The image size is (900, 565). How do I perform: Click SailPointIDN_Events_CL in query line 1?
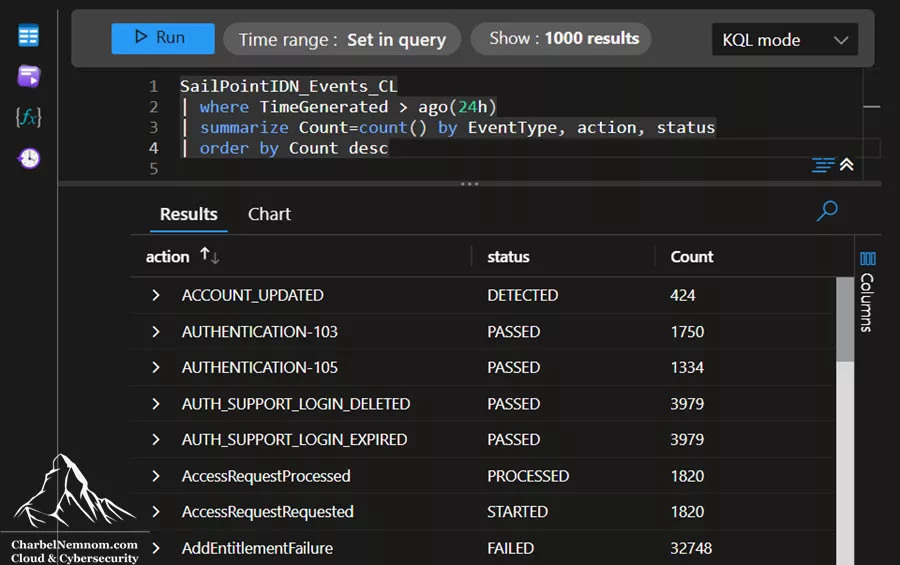(x=288, y=86)
